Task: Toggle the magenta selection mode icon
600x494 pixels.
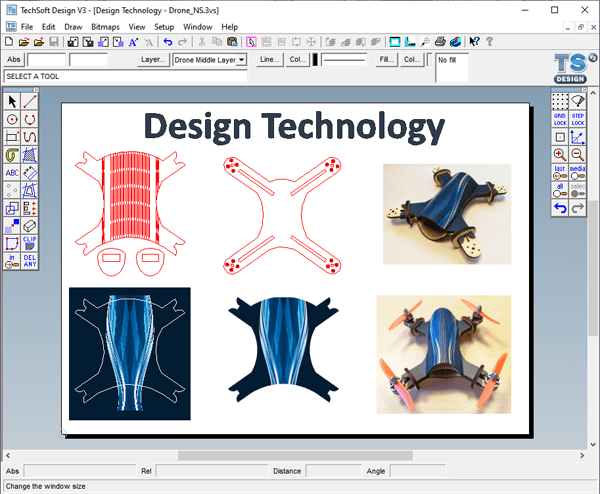Action: [251, 42]
